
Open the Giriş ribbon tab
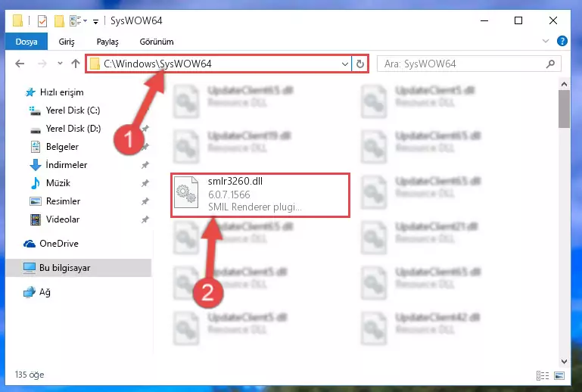pyautogui.click(x=67, y=42)
